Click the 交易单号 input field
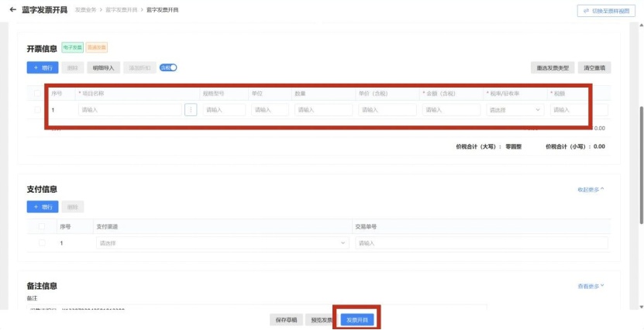Viewport: 644px width, 330px height. 480,243
